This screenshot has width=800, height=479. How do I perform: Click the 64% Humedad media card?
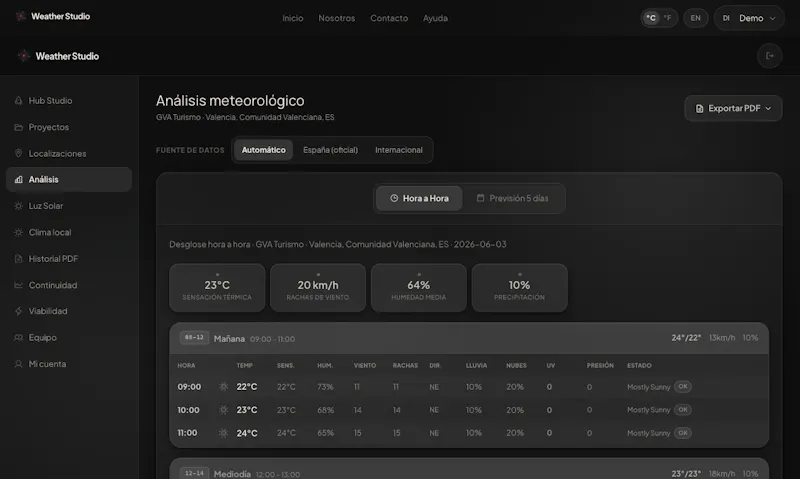coord(419,288)
